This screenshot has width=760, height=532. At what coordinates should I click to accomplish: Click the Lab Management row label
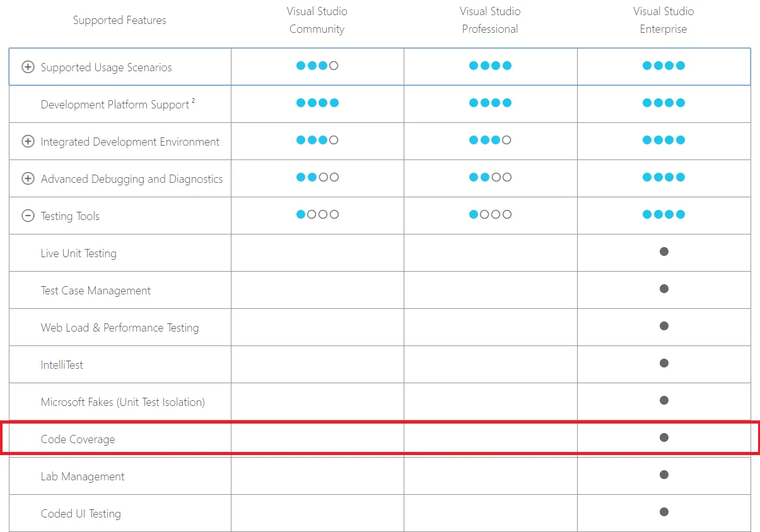point(83,477)
